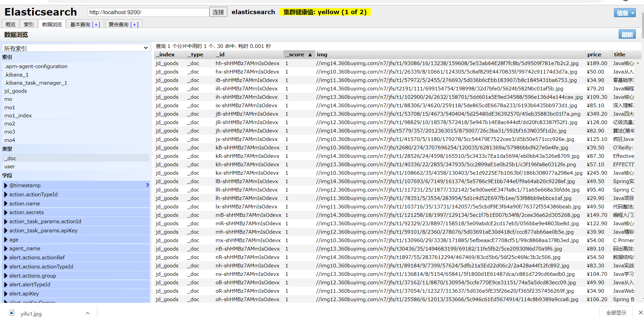Click the yifu1.jpg download file name
This screenshot has width=644, height=318.
coord(31,314)
